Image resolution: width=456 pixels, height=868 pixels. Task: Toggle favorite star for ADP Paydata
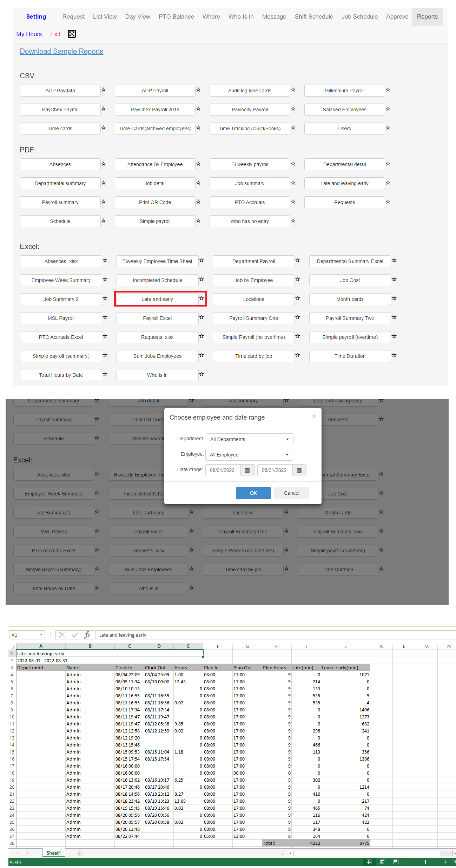pyautogui.click(x=104, y=90)
